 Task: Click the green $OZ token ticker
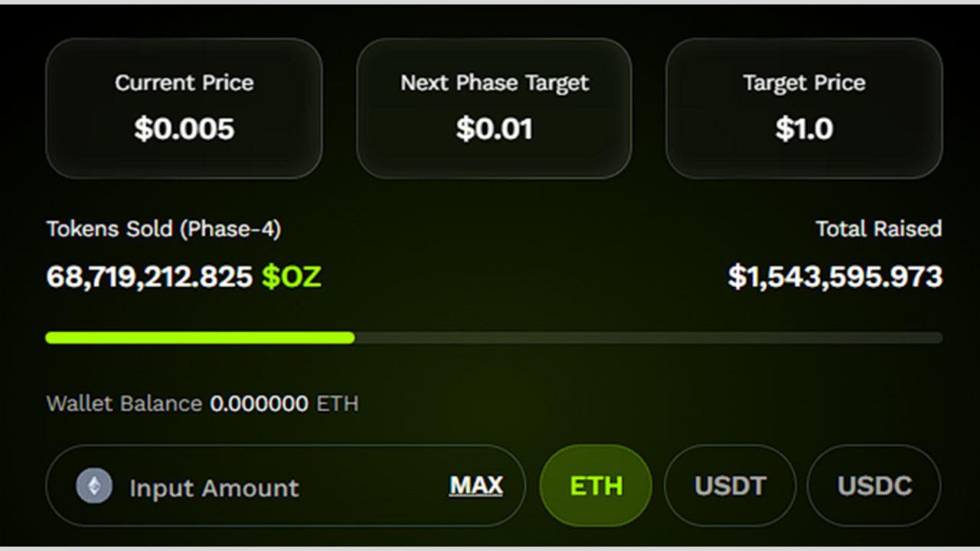click(x=292, y=277)
